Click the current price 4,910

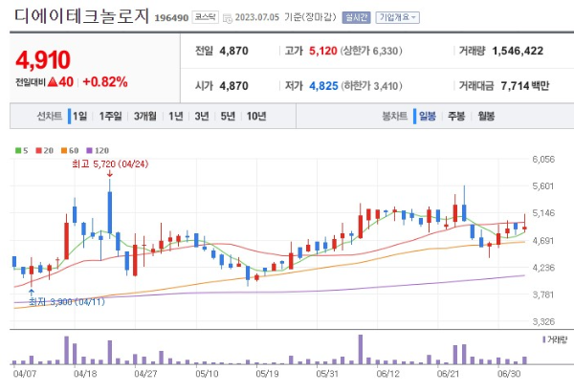(43, 59)
